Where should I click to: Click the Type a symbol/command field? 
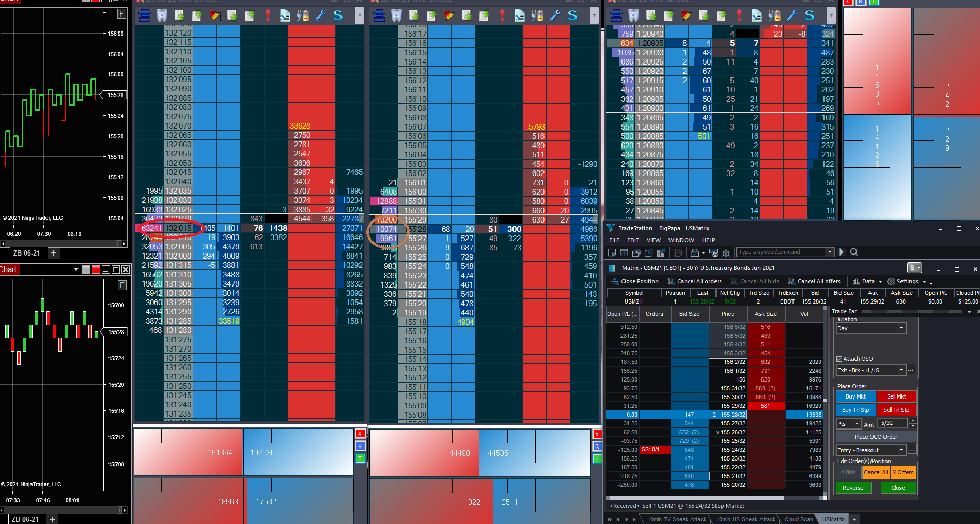click(x=781, y=252)
